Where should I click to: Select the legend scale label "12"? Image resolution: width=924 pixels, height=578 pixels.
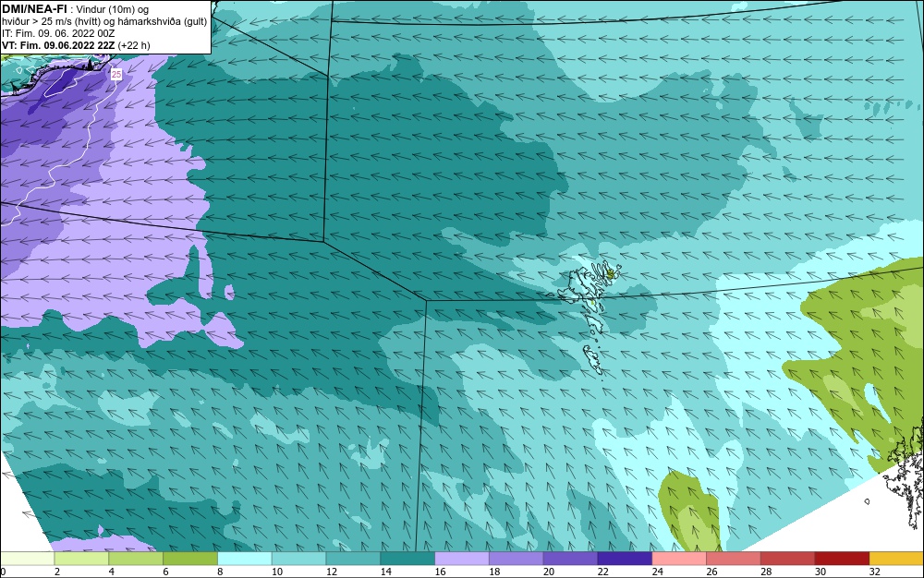pos(331,572)
